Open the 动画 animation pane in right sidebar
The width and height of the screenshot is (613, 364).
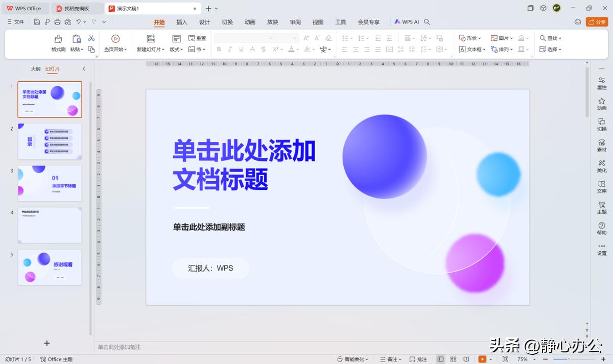[x=602, y=104]
